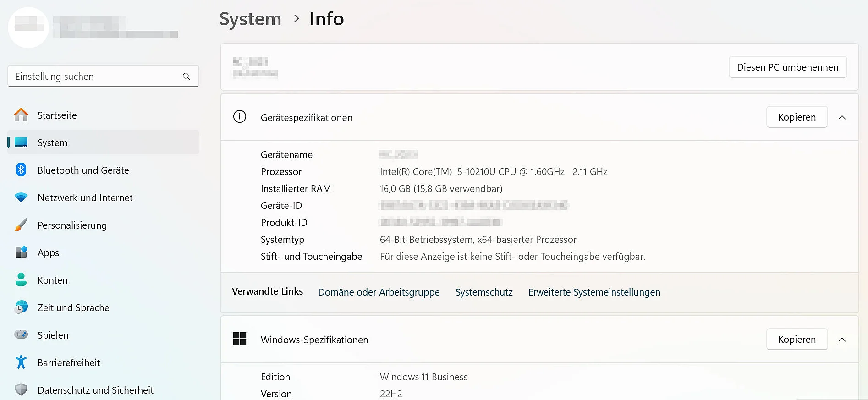Click the Gerätespezifikationen info icon
This screenshot has width=868, height=400.
pos(240,117)
